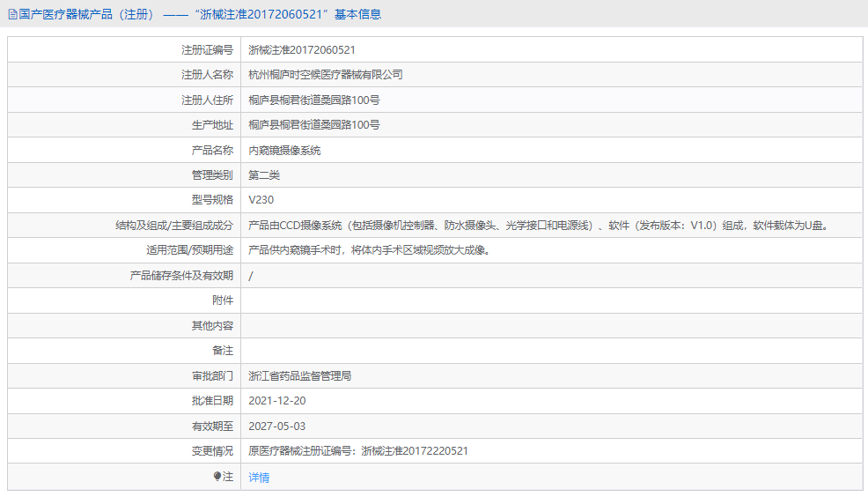Viewport: 868px width, 497px height.
Task: Click the 审批部门 label
Action: tap(212, 375)
